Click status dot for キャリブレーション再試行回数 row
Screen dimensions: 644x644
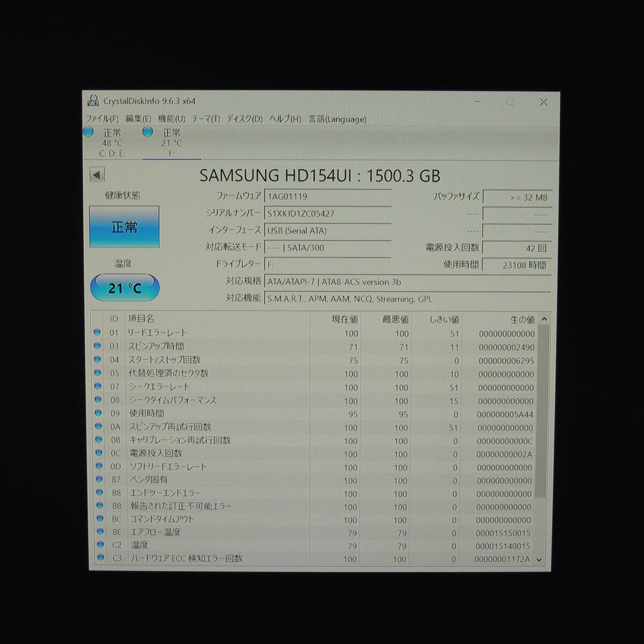[x=99, y=440]
